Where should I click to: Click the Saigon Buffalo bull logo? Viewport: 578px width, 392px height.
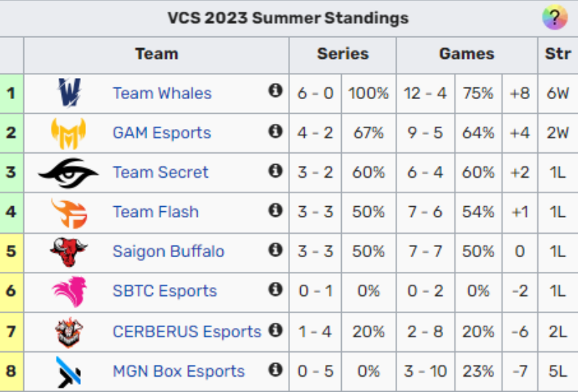[x=69, y=251]
